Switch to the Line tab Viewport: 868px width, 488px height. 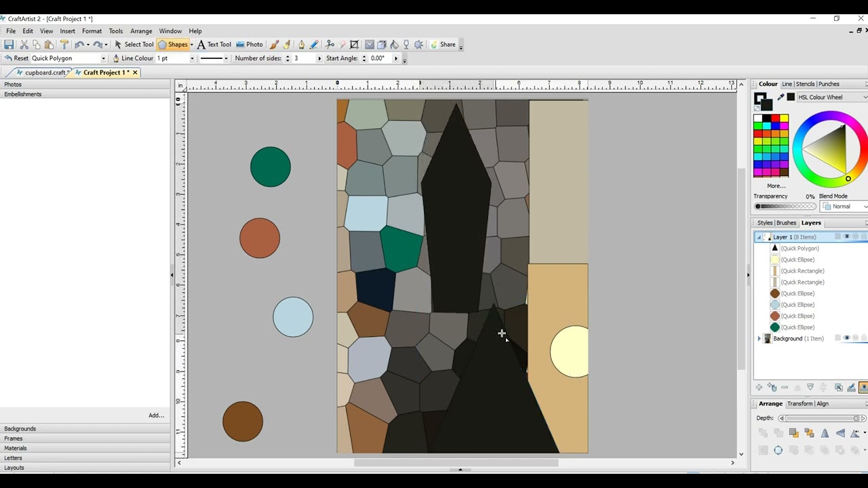coord(787,84)
